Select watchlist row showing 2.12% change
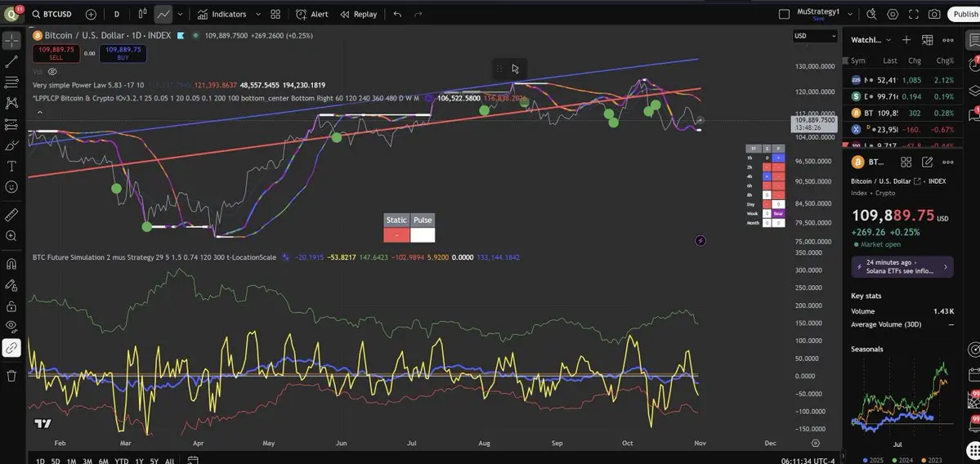Screen dimensions: 980x464 (x=903, y=80)
